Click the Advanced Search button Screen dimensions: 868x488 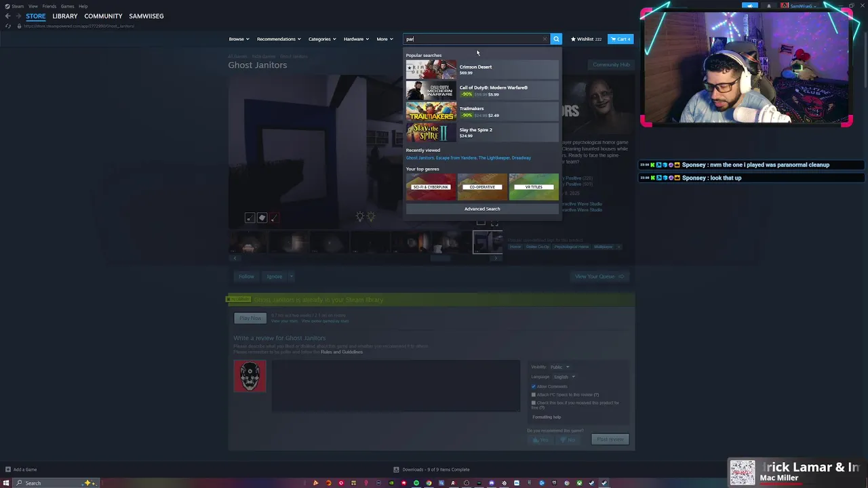point(482,209)
